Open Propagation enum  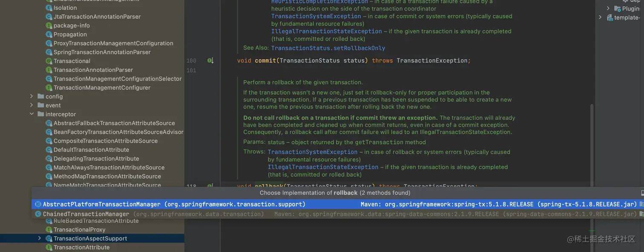[70, 35]
